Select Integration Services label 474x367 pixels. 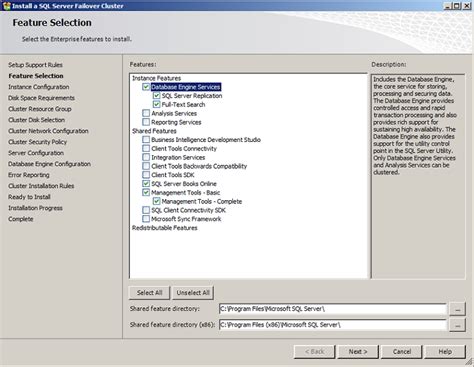[178, 157]
